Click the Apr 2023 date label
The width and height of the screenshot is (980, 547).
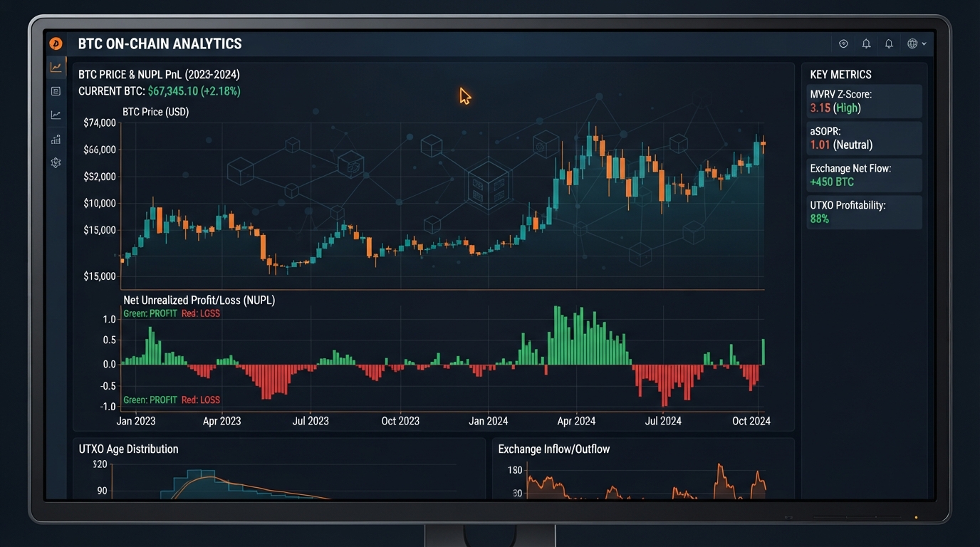point(222,421)
